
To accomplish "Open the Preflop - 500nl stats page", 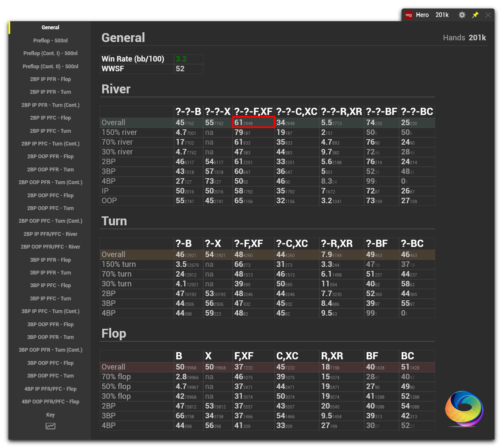I will (x=50, y=40).
